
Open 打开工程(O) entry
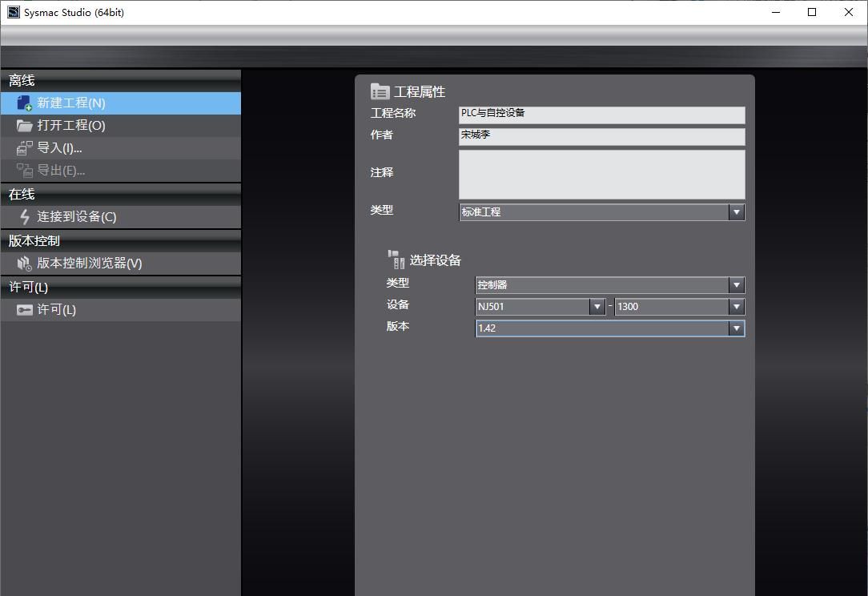click(121, 126)
